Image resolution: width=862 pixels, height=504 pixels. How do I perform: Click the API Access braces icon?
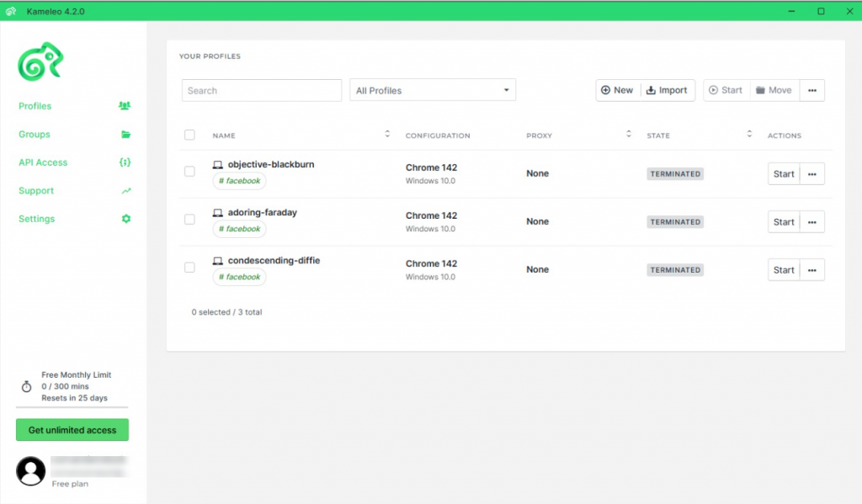125,162
